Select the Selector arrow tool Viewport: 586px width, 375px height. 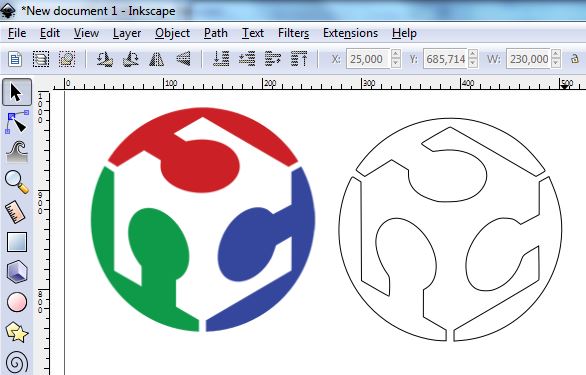tap(17, 92)
